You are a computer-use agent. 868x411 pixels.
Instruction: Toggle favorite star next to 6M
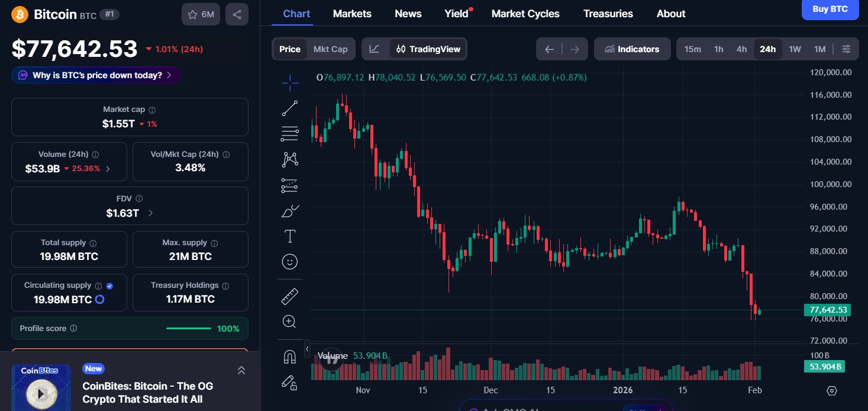[x=192, y=14]
